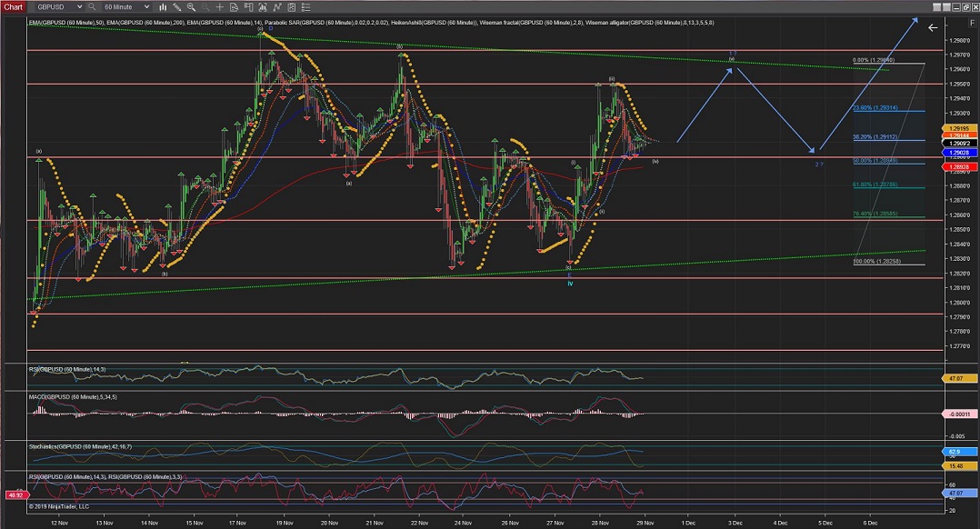Click the red 1.28928 price marker
The height and width of the screenshot is (529, 980).
point(959,166)
